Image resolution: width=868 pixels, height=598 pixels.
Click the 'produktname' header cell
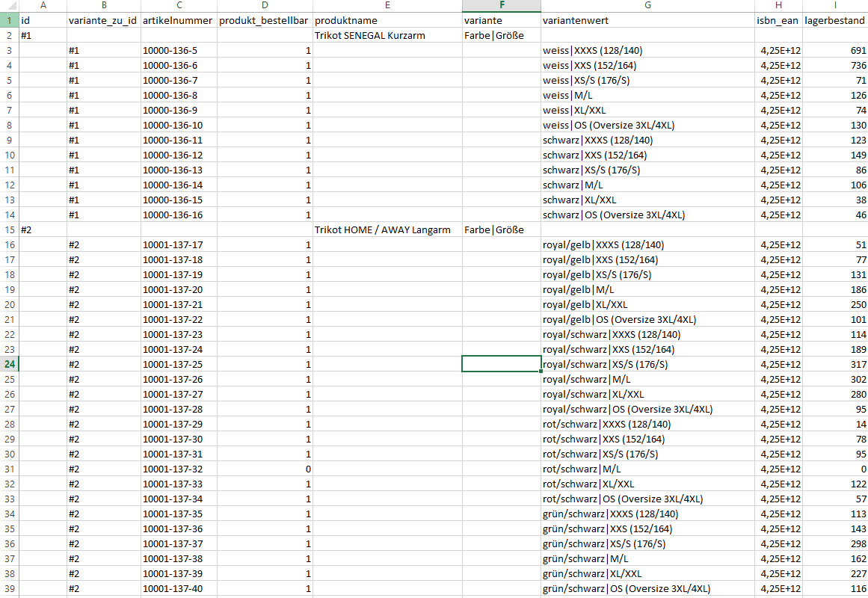[x=387, y=20]
